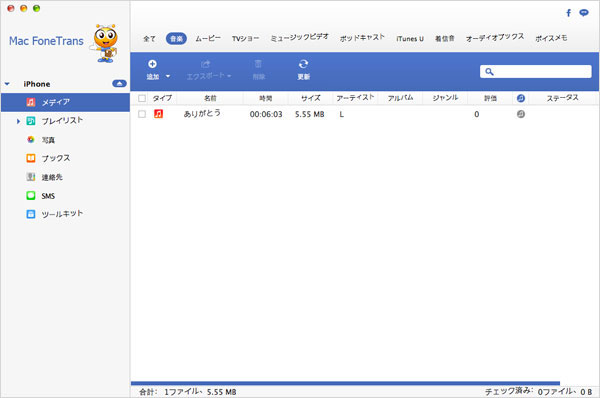Select the 写真 sidebar label

coord(48,140)
